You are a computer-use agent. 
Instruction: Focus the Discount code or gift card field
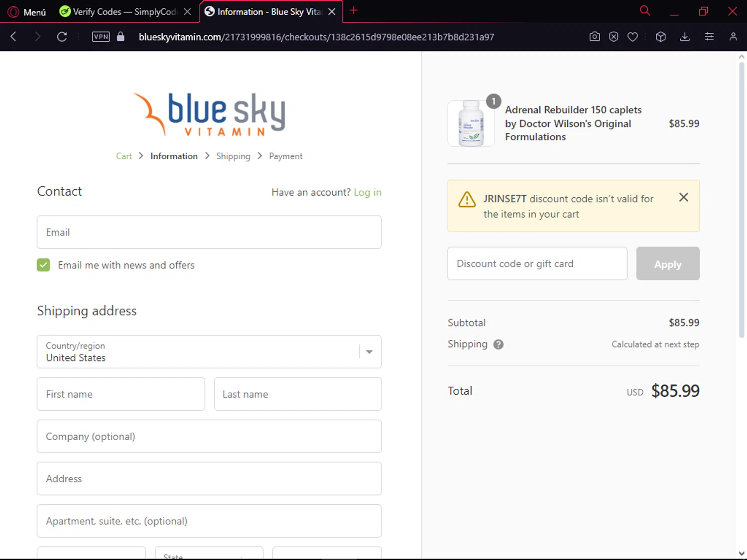(x=537, y=263)
